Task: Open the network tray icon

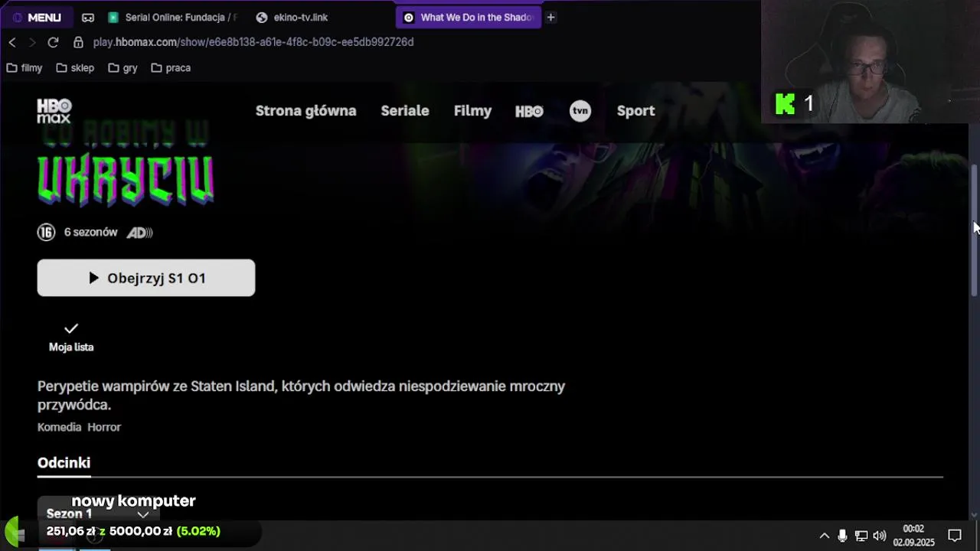Action: pos(861,536)
